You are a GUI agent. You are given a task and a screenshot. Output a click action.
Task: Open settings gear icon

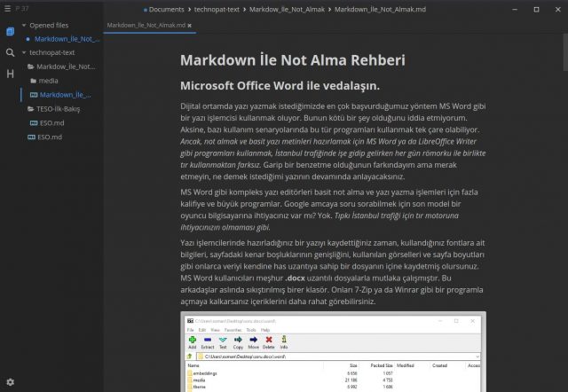(x=10, y=382)
